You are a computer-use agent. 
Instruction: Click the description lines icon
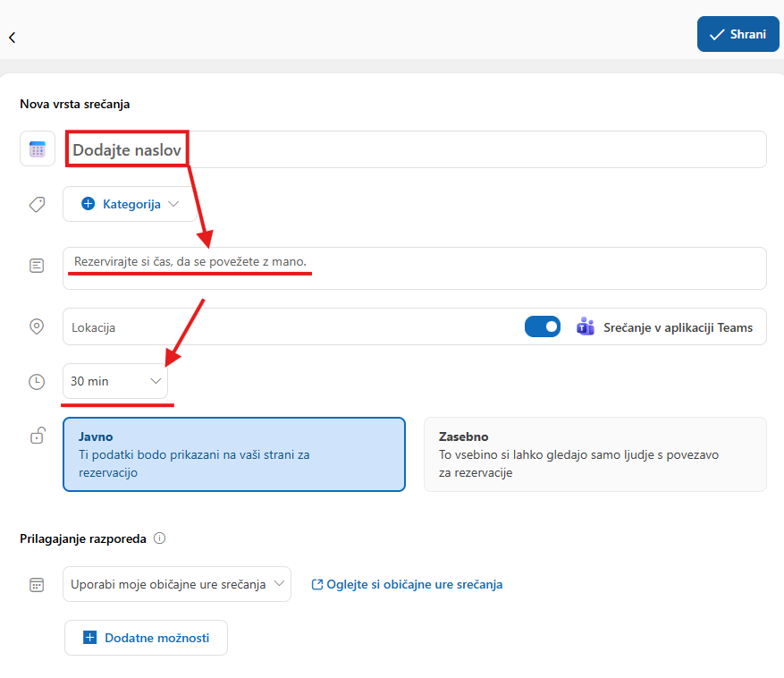pyautogui.click(x=37, y=265)
